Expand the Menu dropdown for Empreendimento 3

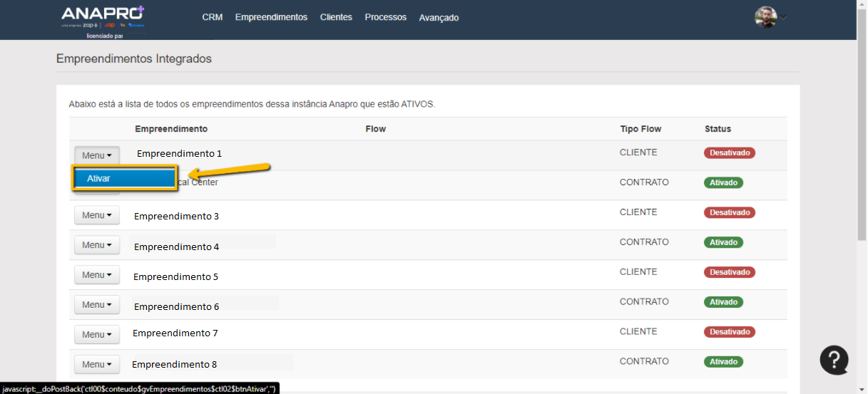pyautogui.click(x=97, y=215)
